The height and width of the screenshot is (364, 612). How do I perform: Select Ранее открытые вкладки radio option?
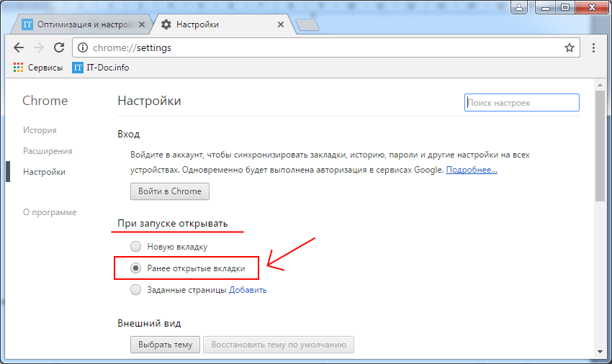(135, 268)
